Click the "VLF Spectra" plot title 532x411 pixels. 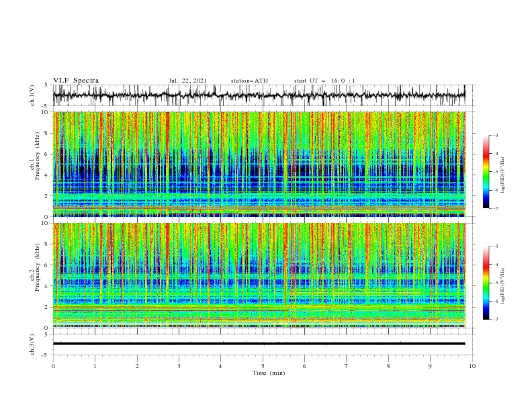(76, 81)
